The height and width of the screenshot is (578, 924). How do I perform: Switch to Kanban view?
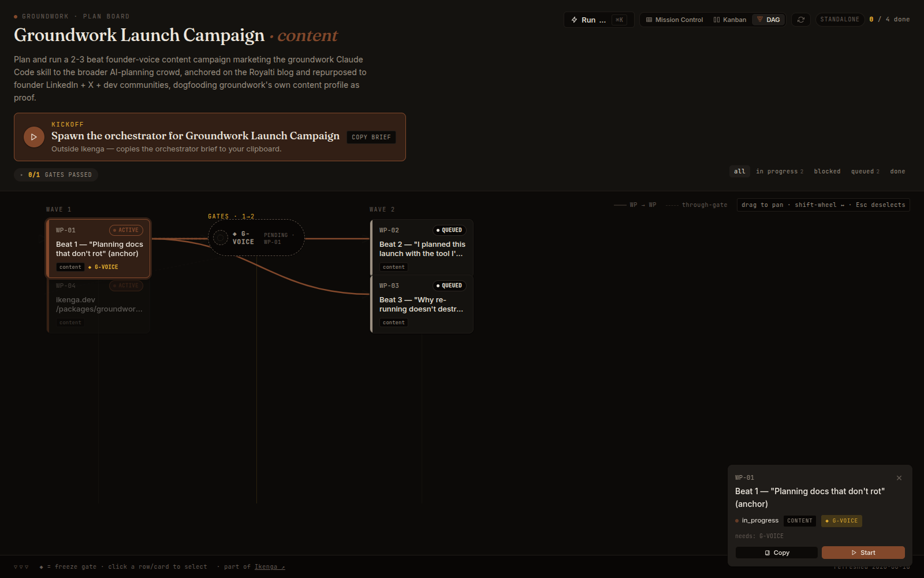pyautogui.click(x=730, y=20)
